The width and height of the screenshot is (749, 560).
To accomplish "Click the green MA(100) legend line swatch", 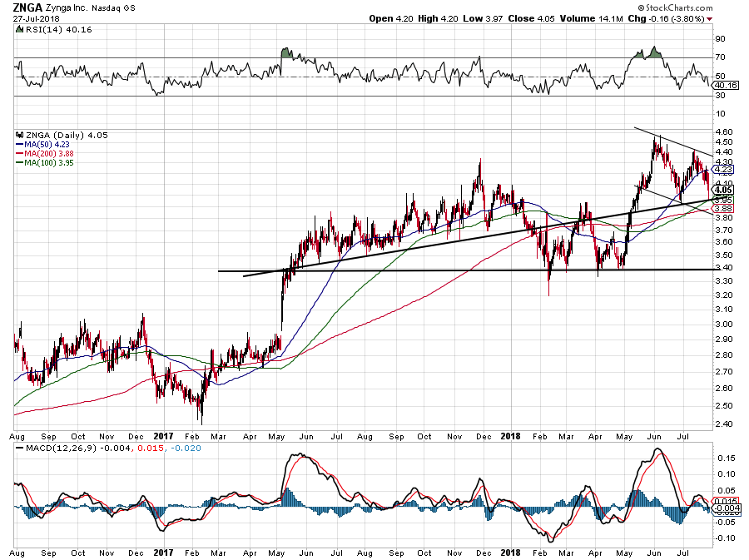I will point(20,163).
